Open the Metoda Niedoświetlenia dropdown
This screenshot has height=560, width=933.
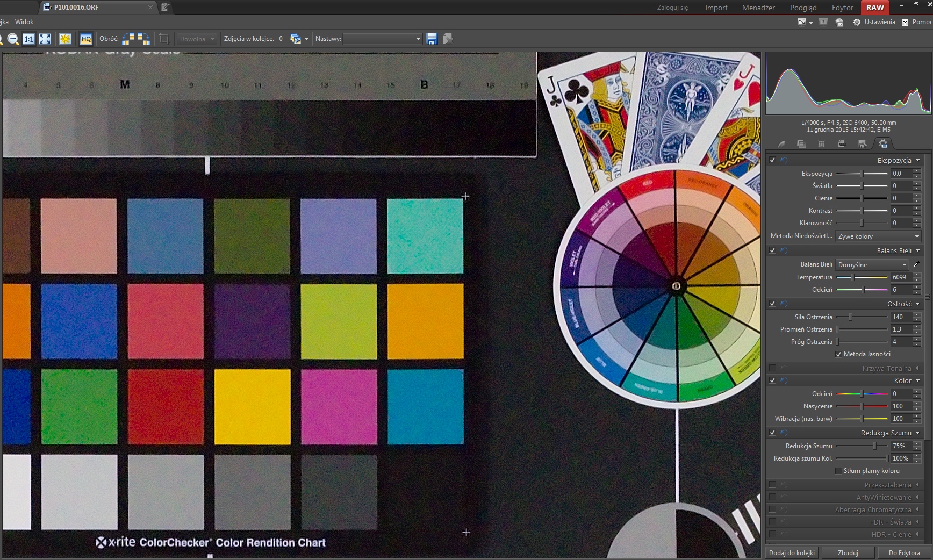click(878, 236)
